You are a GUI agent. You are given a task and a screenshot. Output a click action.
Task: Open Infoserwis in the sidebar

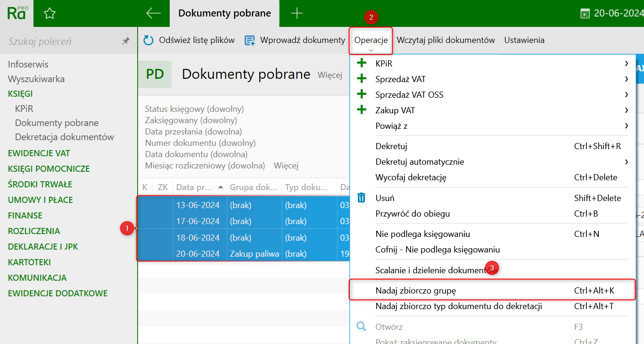pos(28,64)
